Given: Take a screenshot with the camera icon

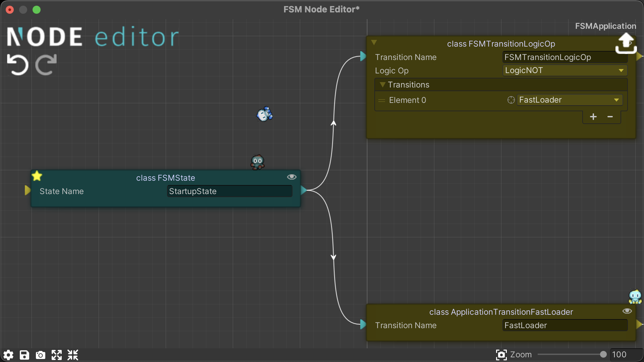Looking at the screenshot, I should tap(41, 355).
